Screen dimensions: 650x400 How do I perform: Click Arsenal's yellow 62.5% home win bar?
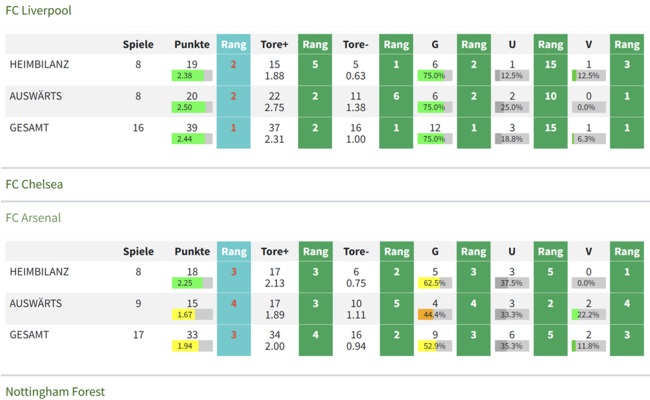[434, 283]
